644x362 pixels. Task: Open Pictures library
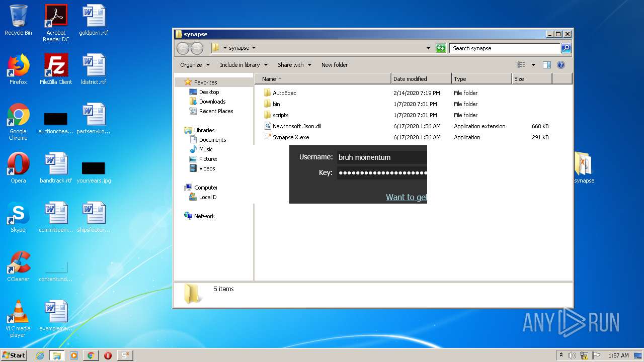[x=203, y=159]
